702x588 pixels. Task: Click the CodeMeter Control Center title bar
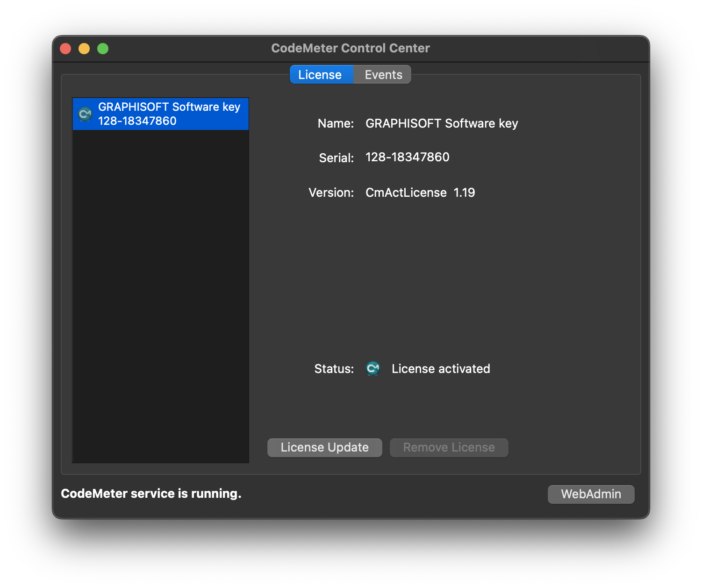click(x=350, y=48)
